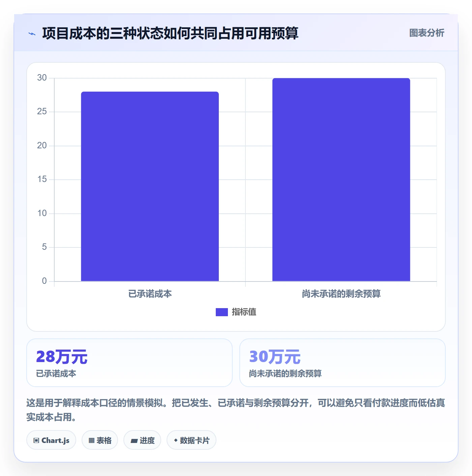Click the y-axis tick label 15
This screenshot has width=472, height=476.
click(42, 179)
